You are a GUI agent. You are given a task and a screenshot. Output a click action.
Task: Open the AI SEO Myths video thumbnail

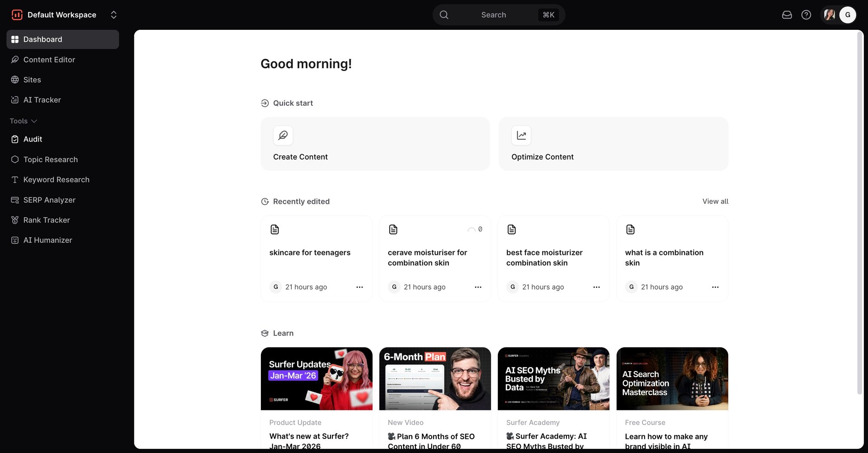click(553, 379)
